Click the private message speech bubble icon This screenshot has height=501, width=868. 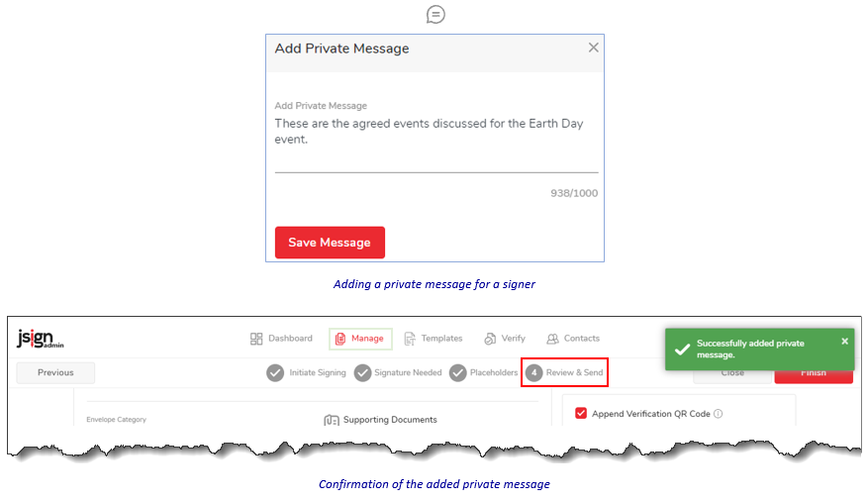pos(435,15)
